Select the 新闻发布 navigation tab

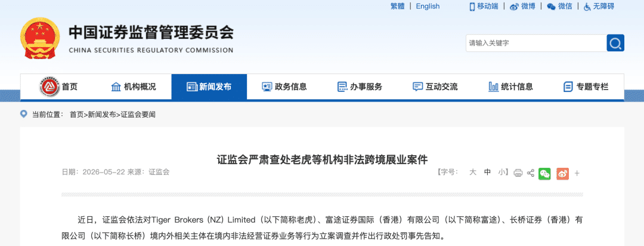point(209,87)
